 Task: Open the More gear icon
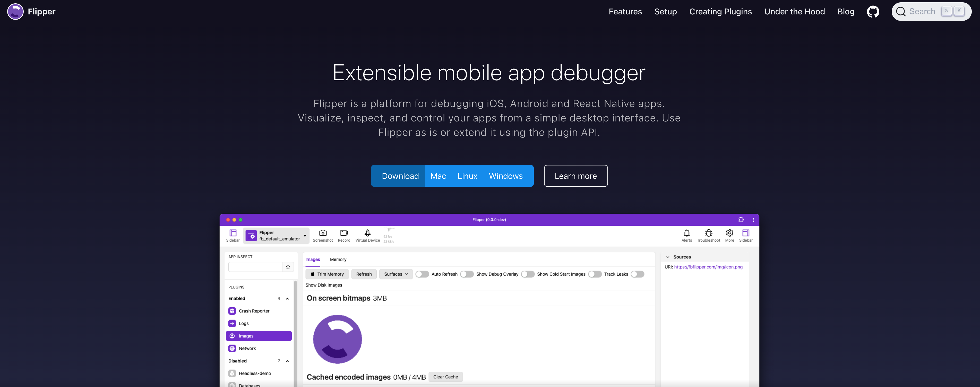(729, 233)
